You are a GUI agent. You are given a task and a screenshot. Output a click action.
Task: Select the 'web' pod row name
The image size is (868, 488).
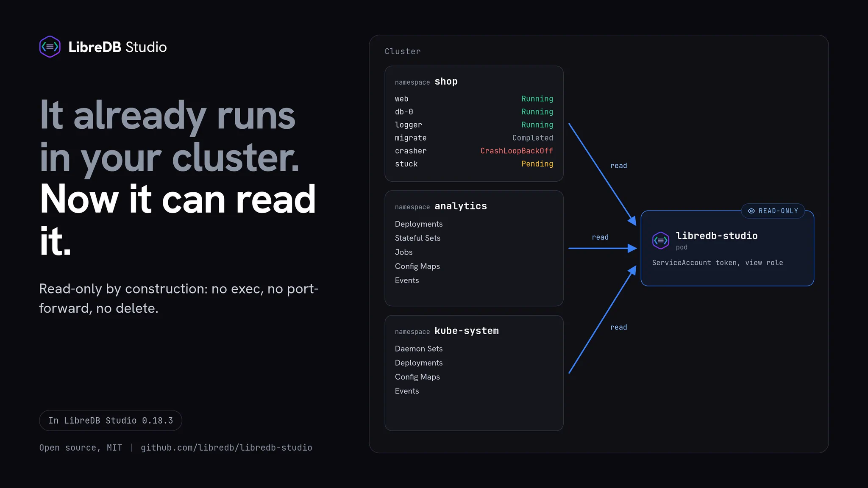pos(402,99)
